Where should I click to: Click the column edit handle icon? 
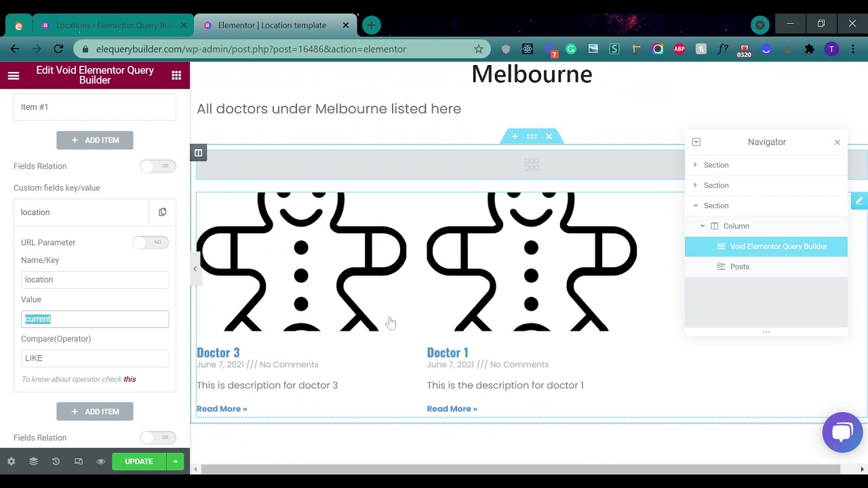[x=198, y=152]
